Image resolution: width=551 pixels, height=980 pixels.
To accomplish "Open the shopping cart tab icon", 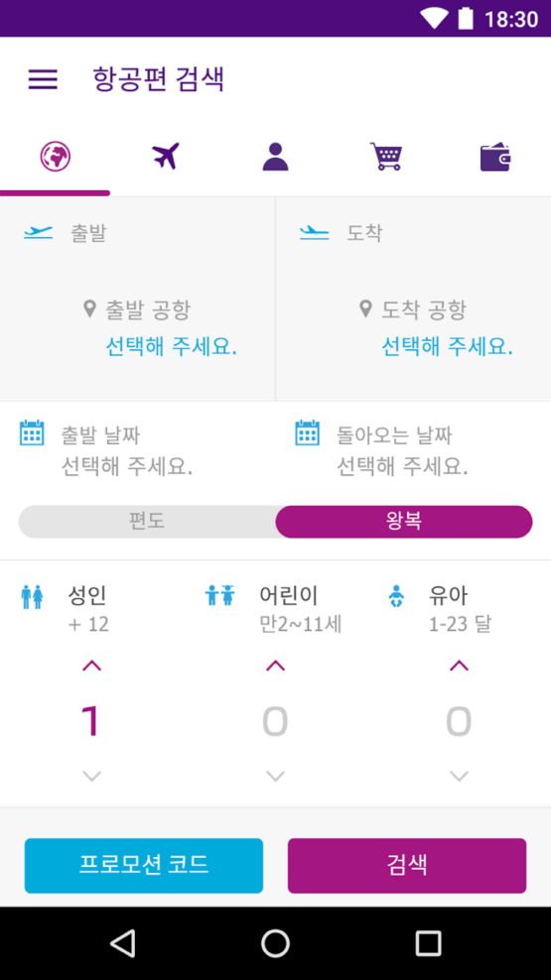I will point(386,157).
